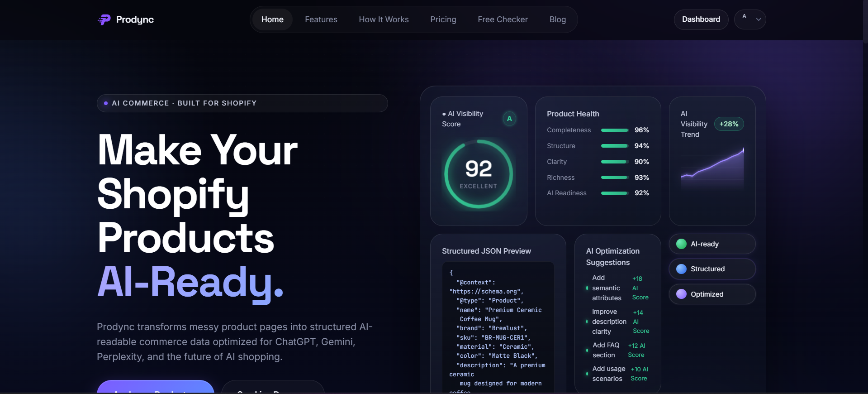Open the Pricing page
The width and height of the screenshot is (868, 394).
point(443,19)
